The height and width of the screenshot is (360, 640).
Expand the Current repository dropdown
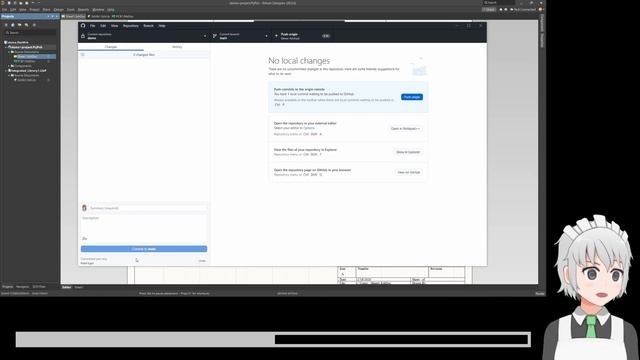point(144,36)
